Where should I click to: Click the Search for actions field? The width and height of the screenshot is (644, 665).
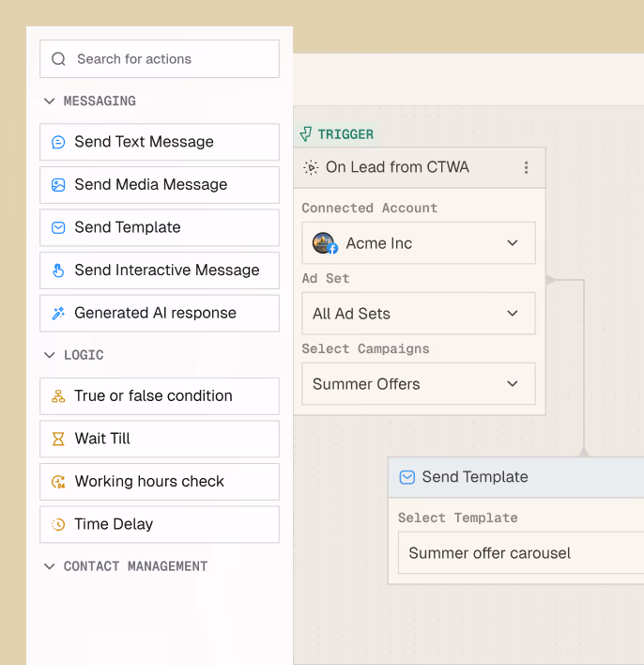coord(160,58)
